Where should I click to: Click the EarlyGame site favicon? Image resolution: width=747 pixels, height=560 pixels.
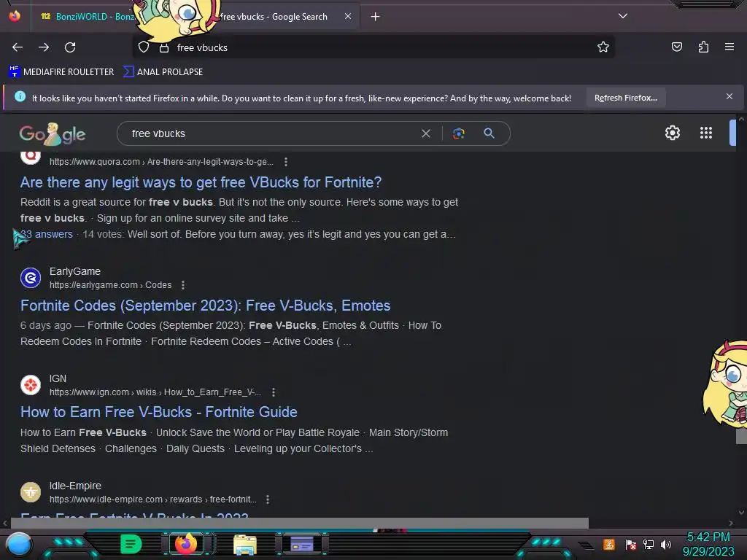click(31, 278)
